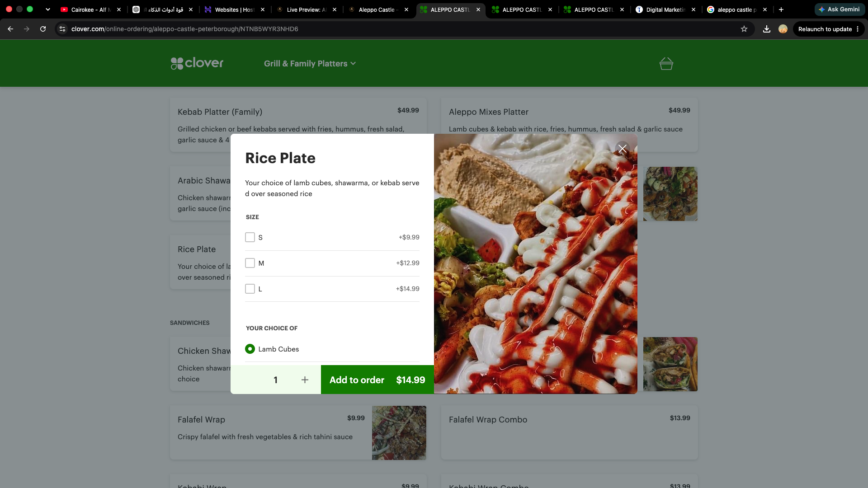Increase quantity with the plus icon

pyautogui.click(x=305, y=380)
